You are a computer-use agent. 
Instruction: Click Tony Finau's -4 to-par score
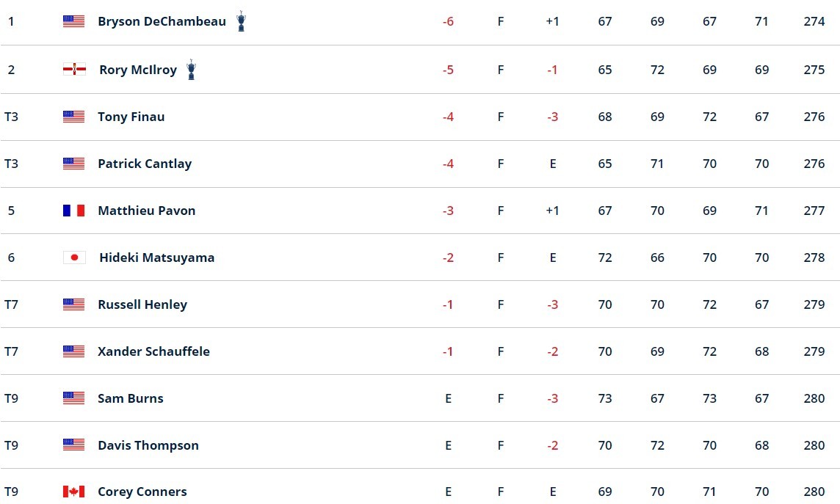[448, 117]
